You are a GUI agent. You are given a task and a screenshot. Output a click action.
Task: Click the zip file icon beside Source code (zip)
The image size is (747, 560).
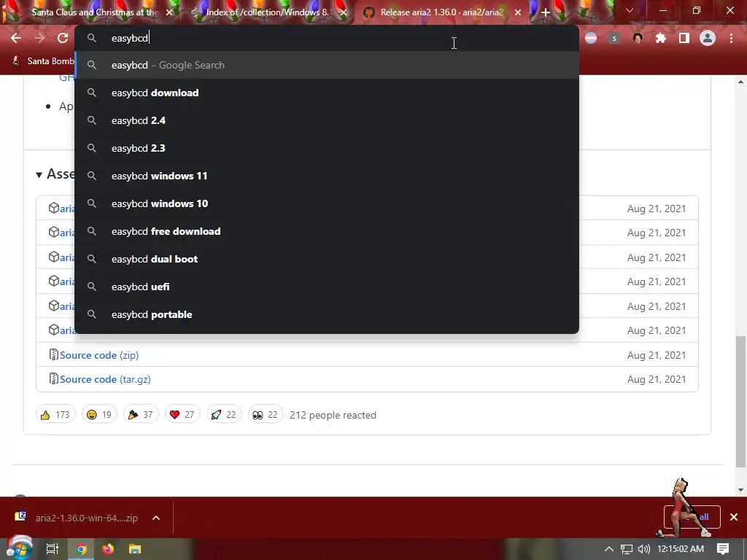coord(53,355)
